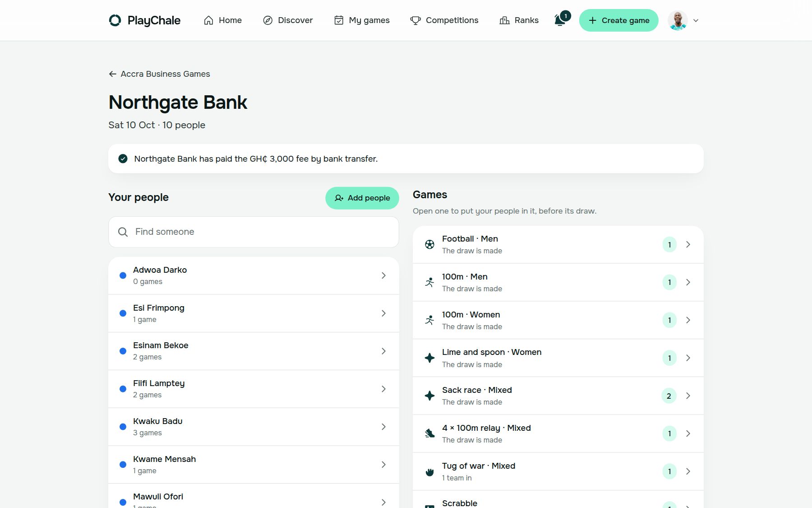The height and width of the screenshot is (508, 812).
Task: Click the back arrow to Accra Business Games
Action: pos(113,74)
